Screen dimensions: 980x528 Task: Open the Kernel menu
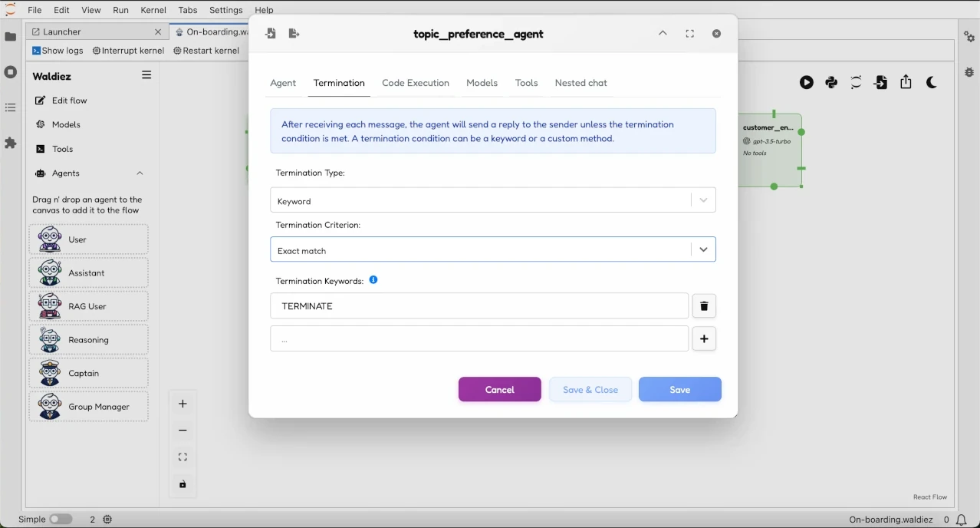153,10
